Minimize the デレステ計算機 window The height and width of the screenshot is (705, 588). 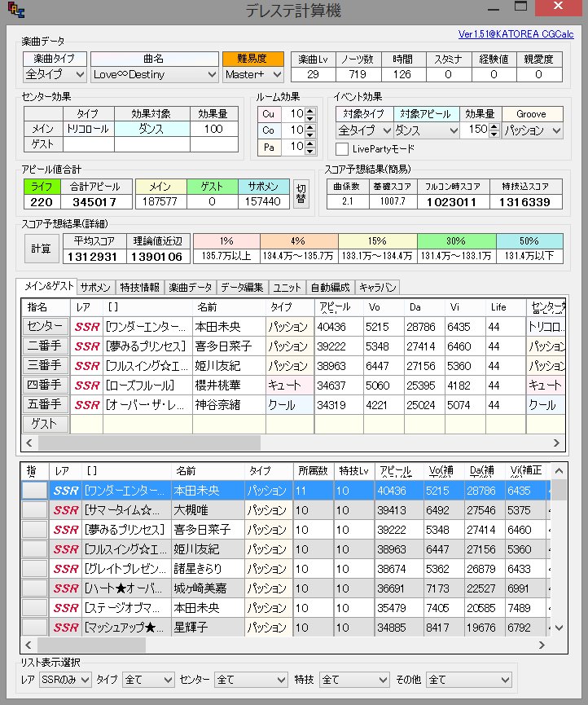tap(493, 8)
